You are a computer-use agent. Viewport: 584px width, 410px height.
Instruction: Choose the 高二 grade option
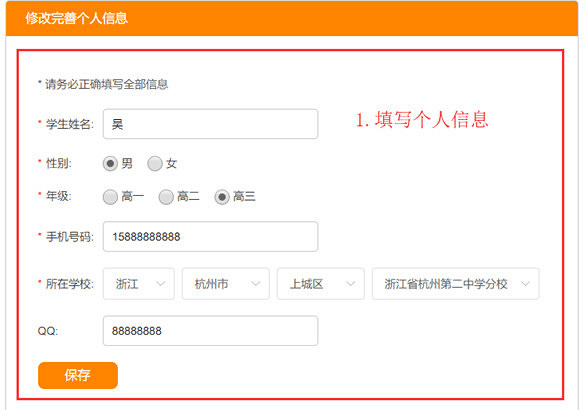[166, 197]
